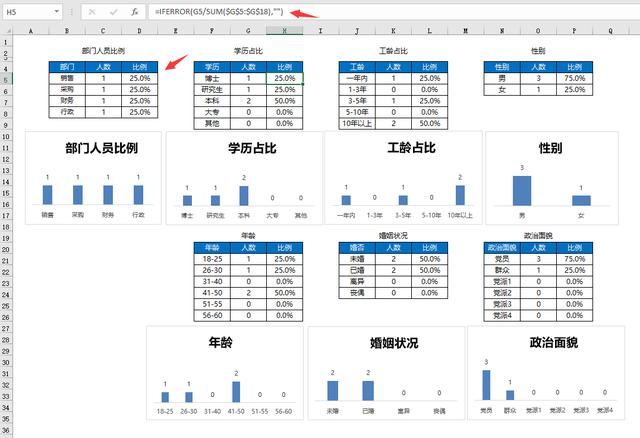Open the Name Box dropdown arrow

(x=56, y=12)
